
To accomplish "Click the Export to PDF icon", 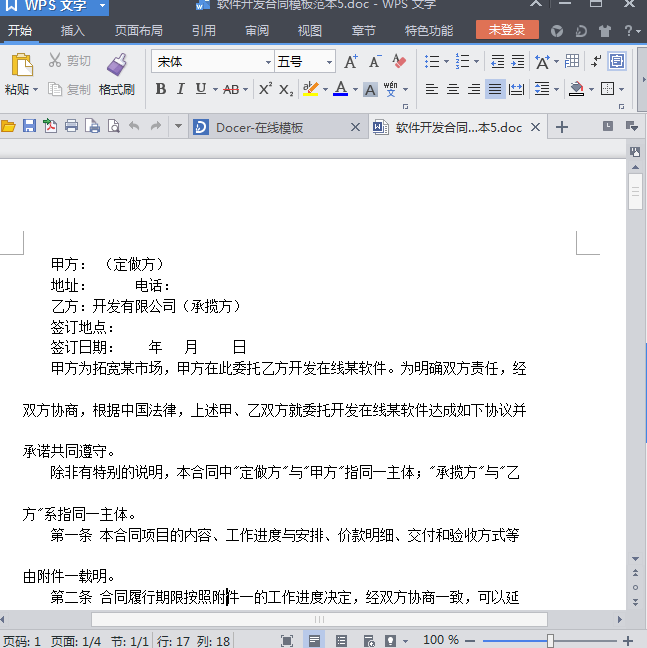I will (x=50, y=126).
